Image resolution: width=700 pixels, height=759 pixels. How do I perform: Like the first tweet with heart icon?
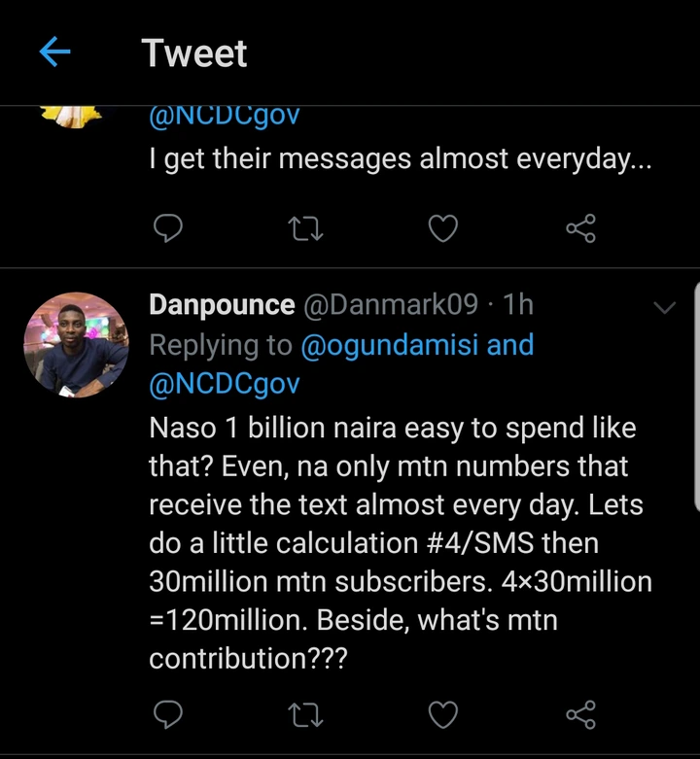tap(443, 228)
